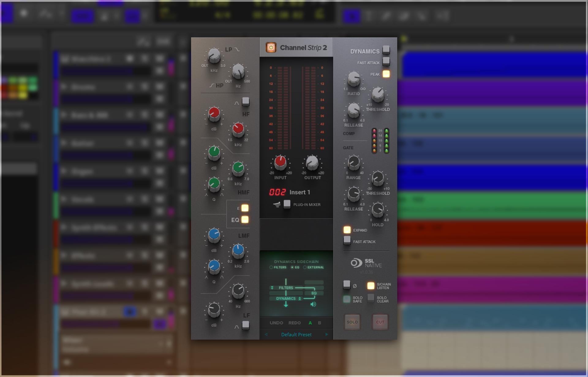588x377 pixels.
Task: Click the green HMF Q knob
Action: 214,184
